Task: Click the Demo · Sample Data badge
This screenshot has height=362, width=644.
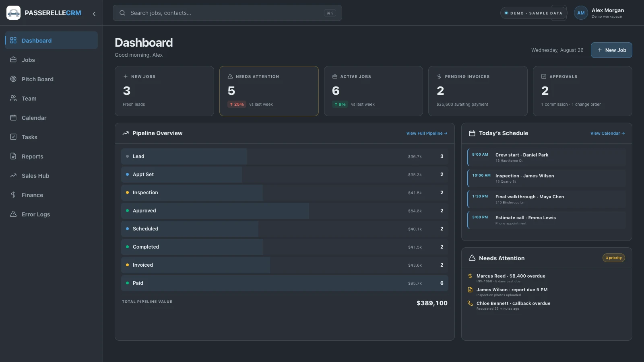Action: 534,13
